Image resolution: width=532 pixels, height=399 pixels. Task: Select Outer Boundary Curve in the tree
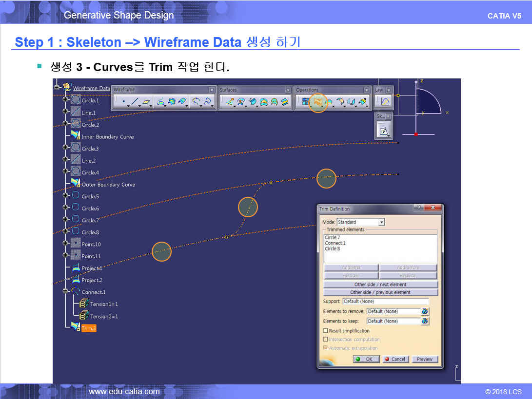coord(108,185)
